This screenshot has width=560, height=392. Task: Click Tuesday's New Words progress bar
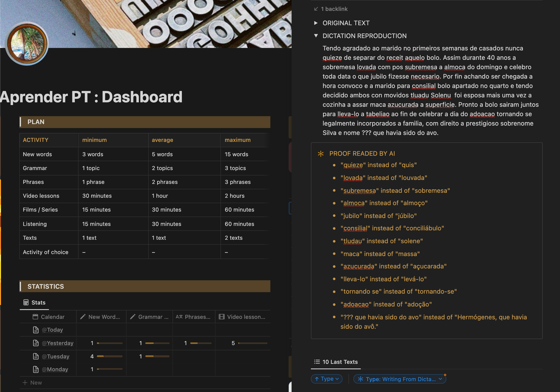tap(110, 356)
